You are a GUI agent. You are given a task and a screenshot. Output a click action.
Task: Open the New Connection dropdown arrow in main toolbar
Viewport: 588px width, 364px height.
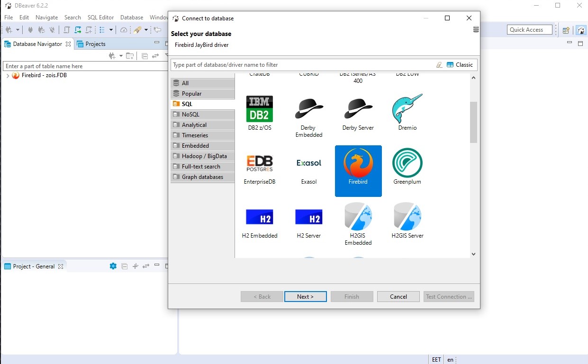tap(18, 30)
